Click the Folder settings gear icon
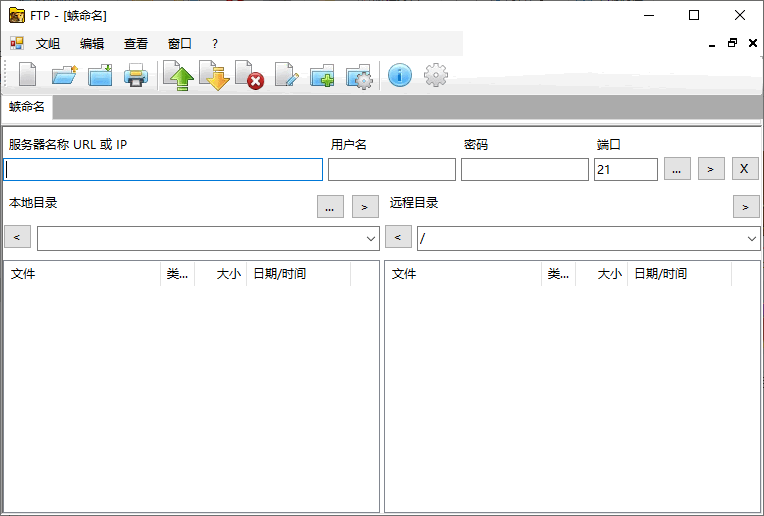Screen dimensions: 764x516 pos(359,76)
